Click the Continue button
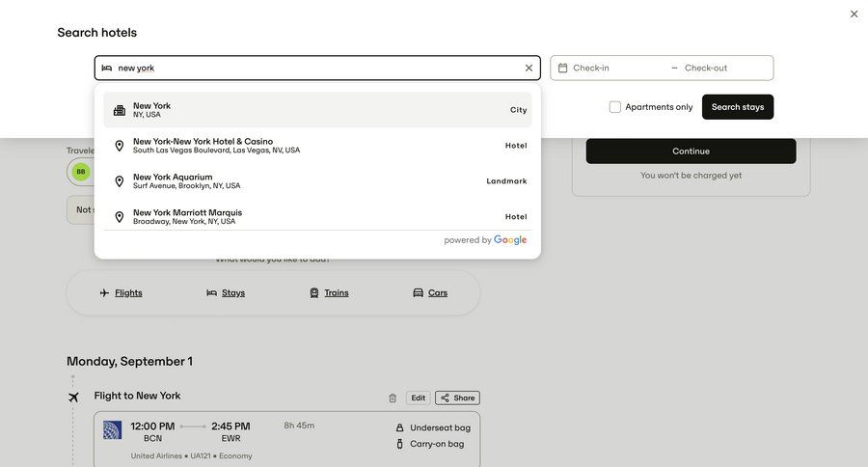This screenshot has height=467, width=868. (691, 151)
